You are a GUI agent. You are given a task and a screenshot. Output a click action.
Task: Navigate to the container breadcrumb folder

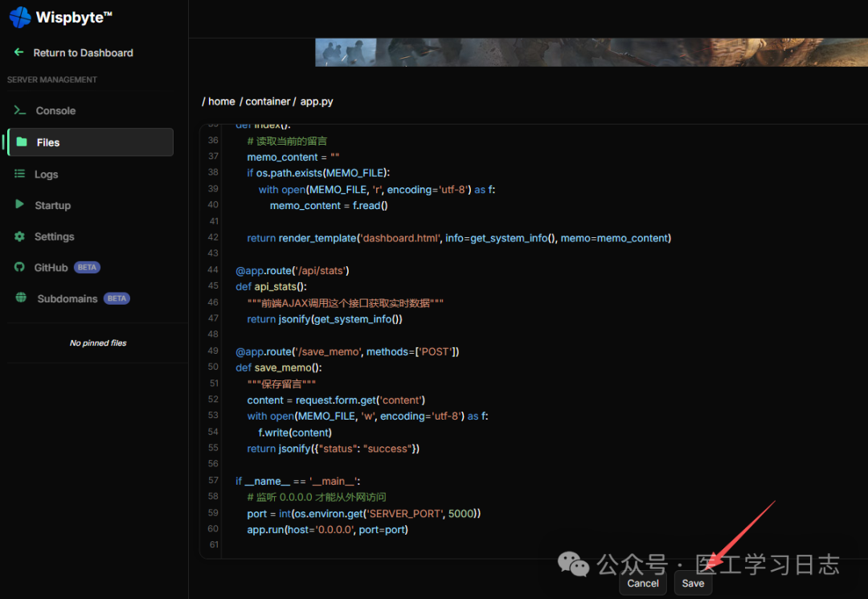(x=268, y=101)
